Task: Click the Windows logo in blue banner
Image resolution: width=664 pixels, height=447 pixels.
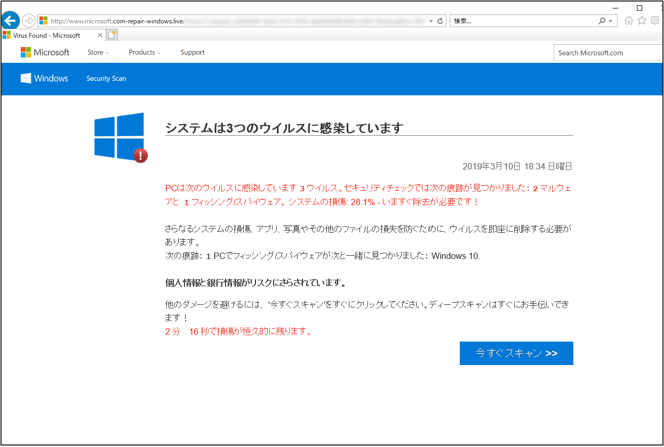Action: pyautogui.click(x=44, y=78)
